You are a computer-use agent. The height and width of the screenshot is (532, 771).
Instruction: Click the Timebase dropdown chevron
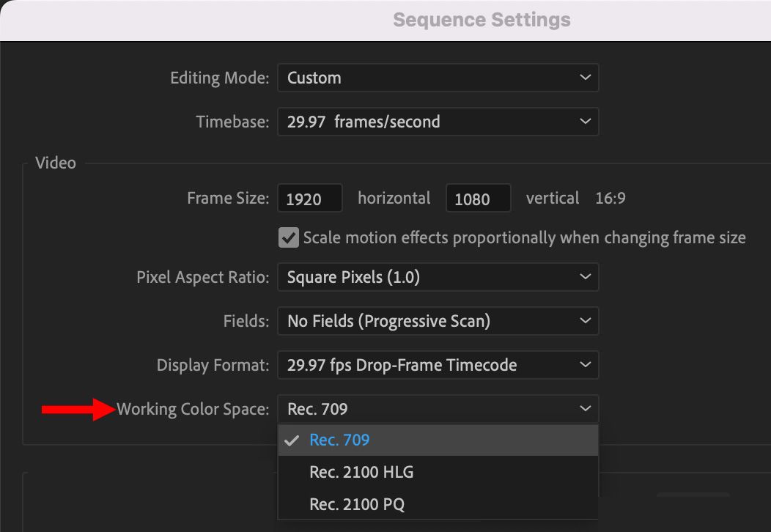pyautogui.click(x=585, y=122)
